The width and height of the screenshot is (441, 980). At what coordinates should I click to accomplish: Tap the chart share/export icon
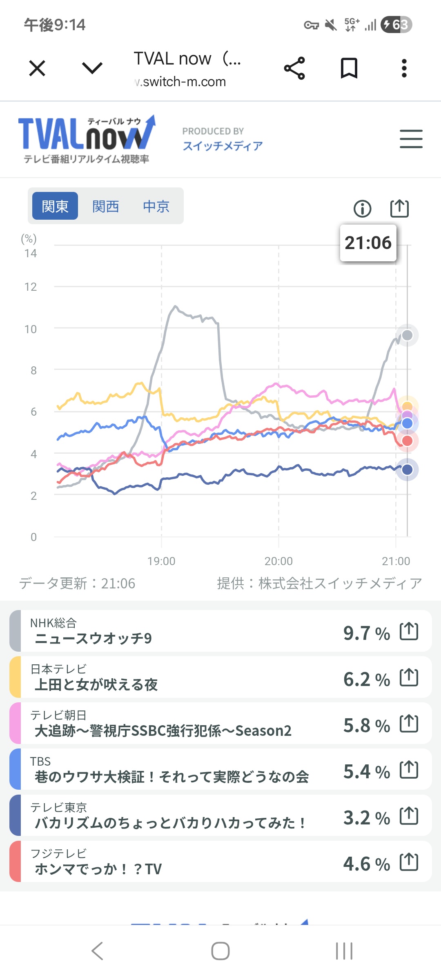pyautogui.click(x=399, y=208)
